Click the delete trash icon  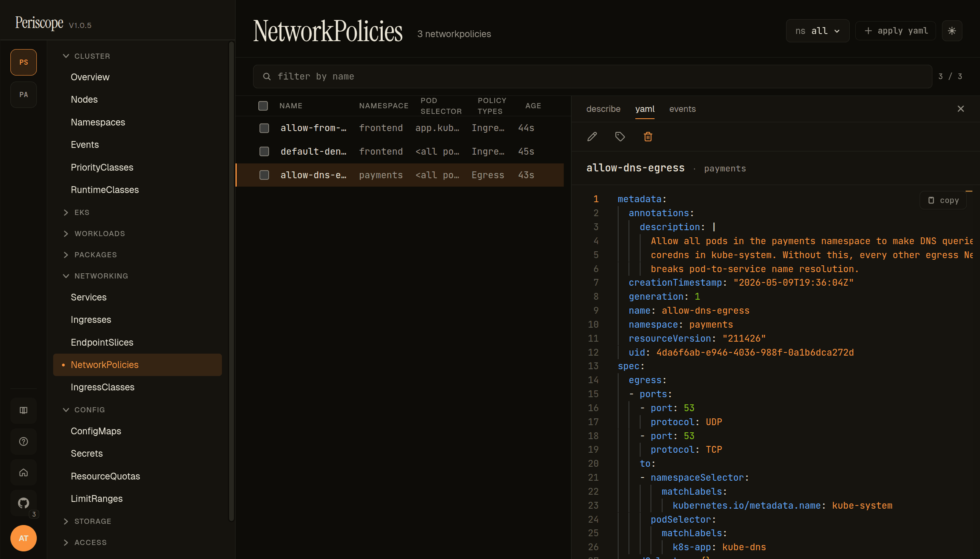tap(648, 137)
